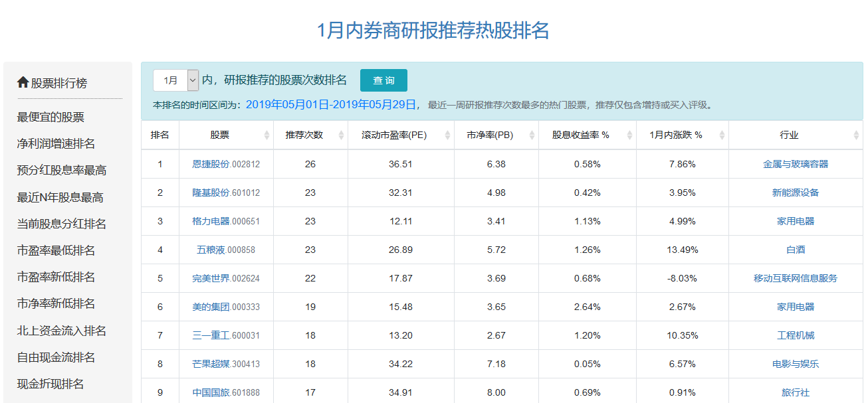Click the 查询 button
The height and width of the screenshot is (403, 868).
[383, 80]
